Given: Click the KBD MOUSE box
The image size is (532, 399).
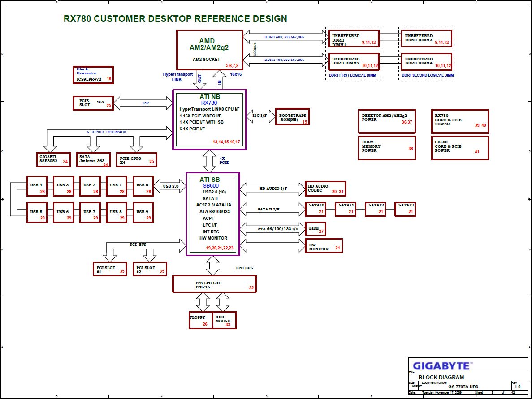Looking at the screenshot, I should coord(224,320).
